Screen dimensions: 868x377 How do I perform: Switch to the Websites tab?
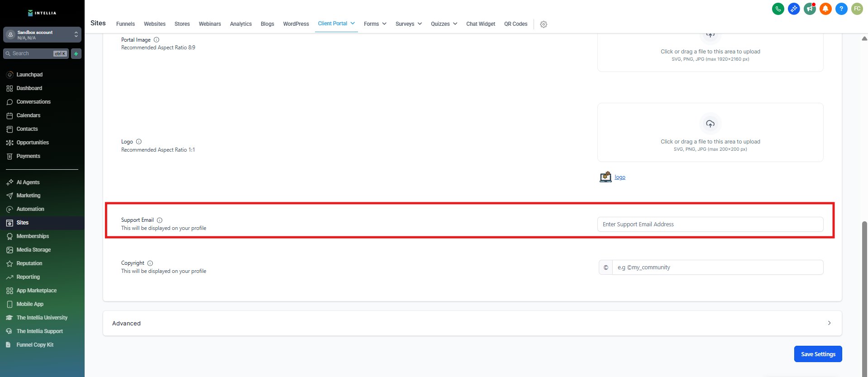tap(155, 24)
